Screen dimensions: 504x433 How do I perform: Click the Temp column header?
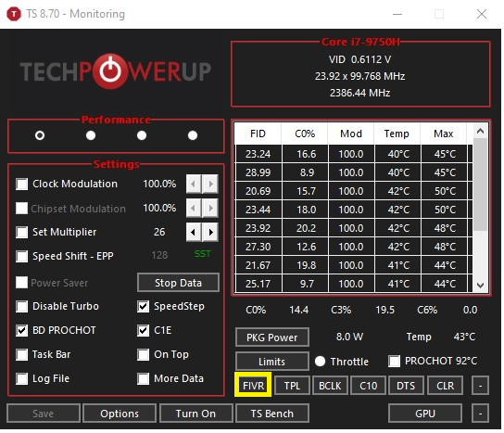(397, 134)
